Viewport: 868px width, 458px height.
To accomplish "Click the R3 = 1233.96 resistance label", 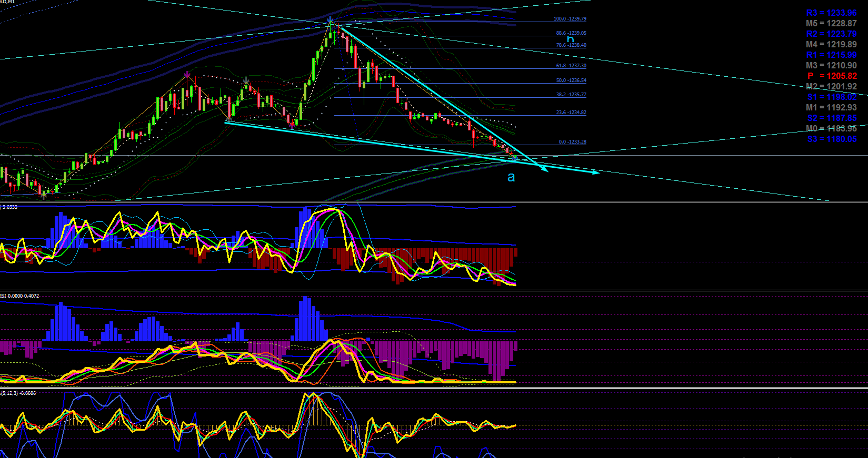I will coord(832,13).
